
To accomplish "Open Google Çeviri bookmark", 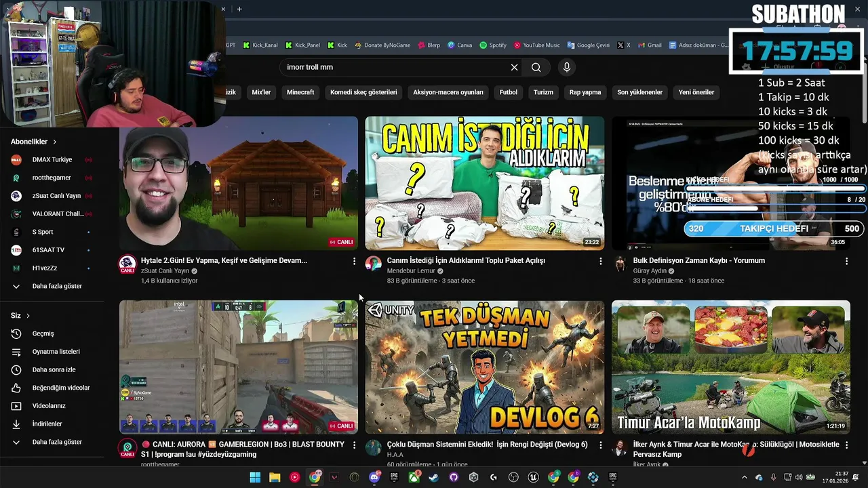I will point(588,45).
